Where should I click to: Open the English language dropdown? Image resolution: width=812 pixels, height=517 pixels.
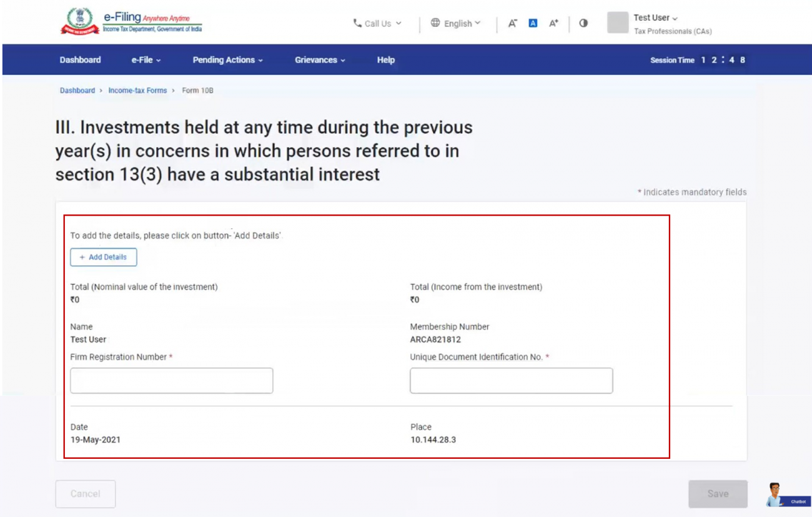pyautogui.click(x=458, y=23)
